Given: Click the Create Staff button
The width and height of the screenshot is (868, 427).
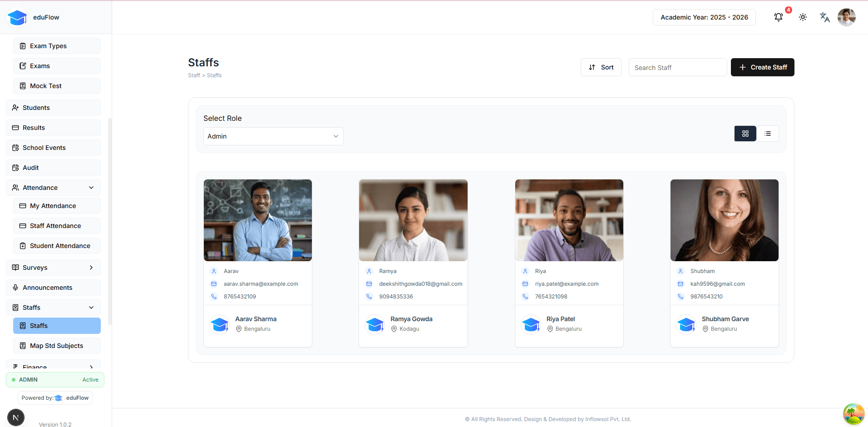Looking at the screenshot, I should tap(762, 67).
